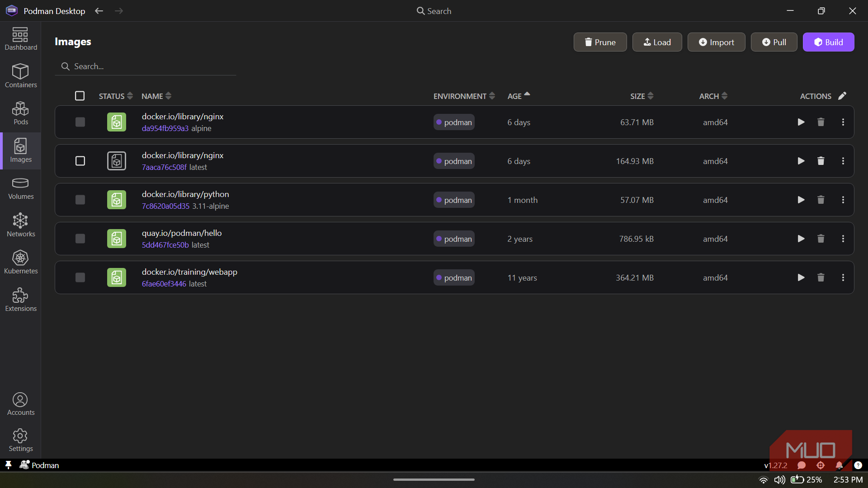Delete the quay.io/podman/hello image
Viewport: 868px width, 488px height.
(821, 239)
